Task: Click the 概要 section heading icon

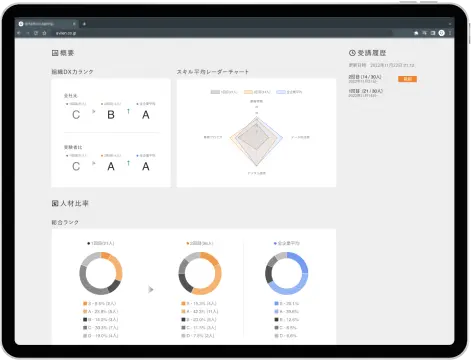Action: click(55, 53)
